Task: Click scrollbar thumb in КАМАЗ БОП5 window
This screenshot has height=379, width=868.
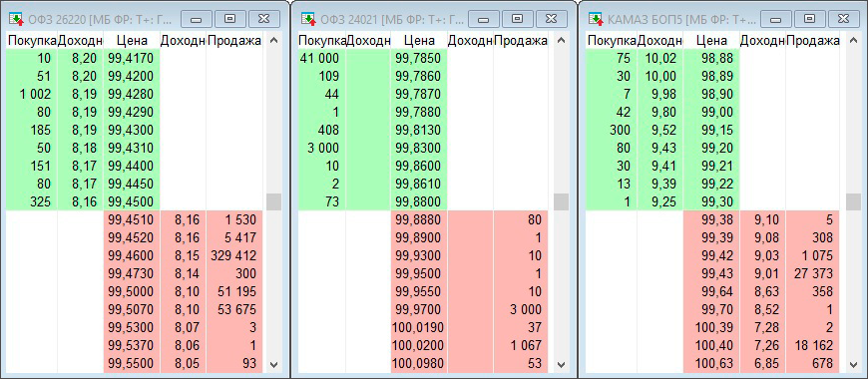Action: click(853, 201)
